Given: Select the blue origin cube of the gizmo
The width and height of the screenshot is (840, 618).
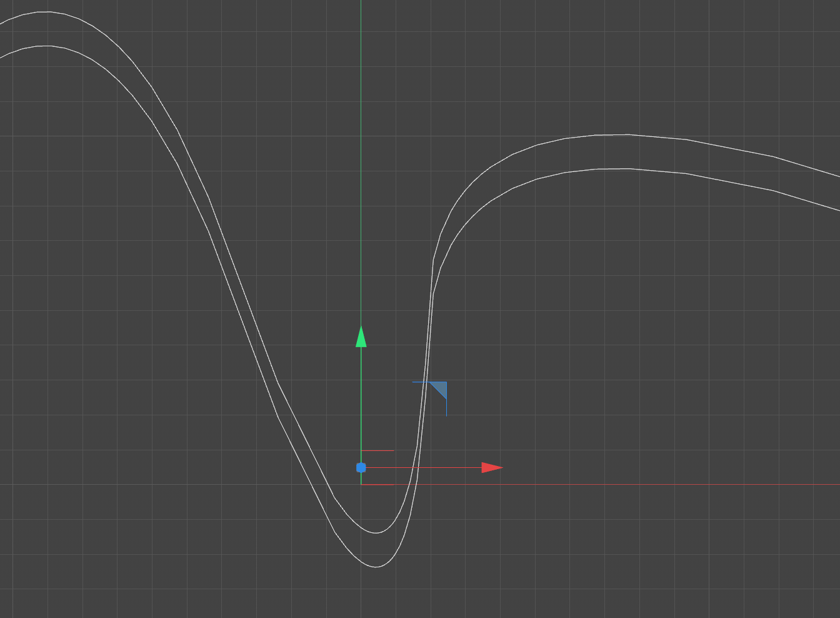Looking at the screenshot, I should [x=361, y=467].
